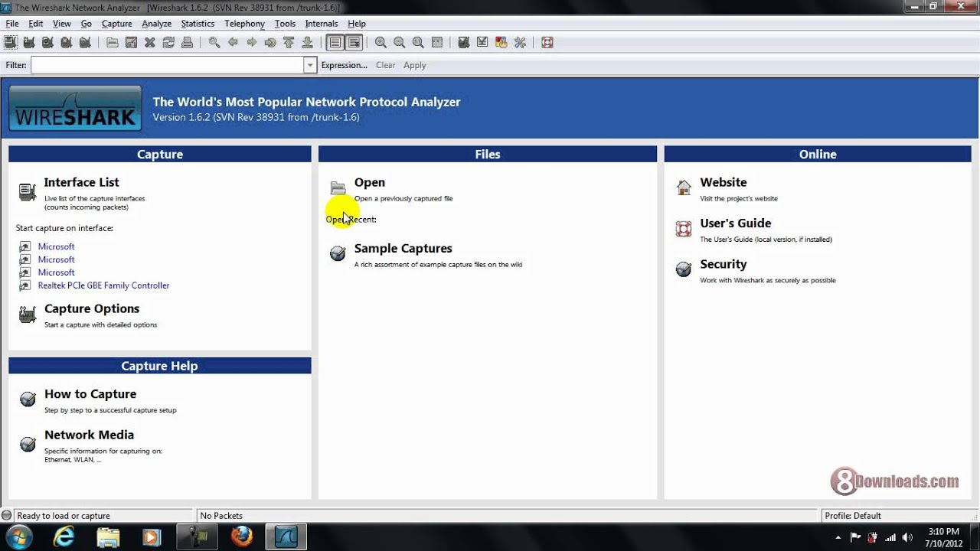Start capture on Realtek PCIe GBE Family Controller

104,285
